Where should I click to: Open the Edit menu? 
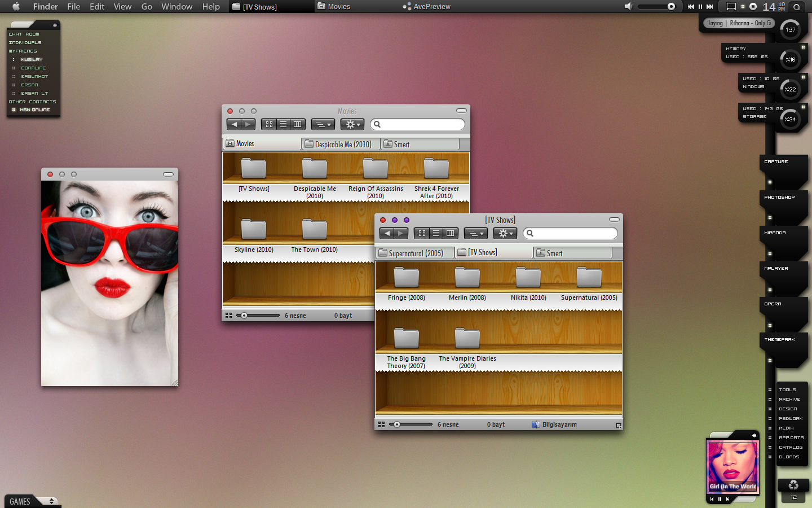click(x=97, y=7)
